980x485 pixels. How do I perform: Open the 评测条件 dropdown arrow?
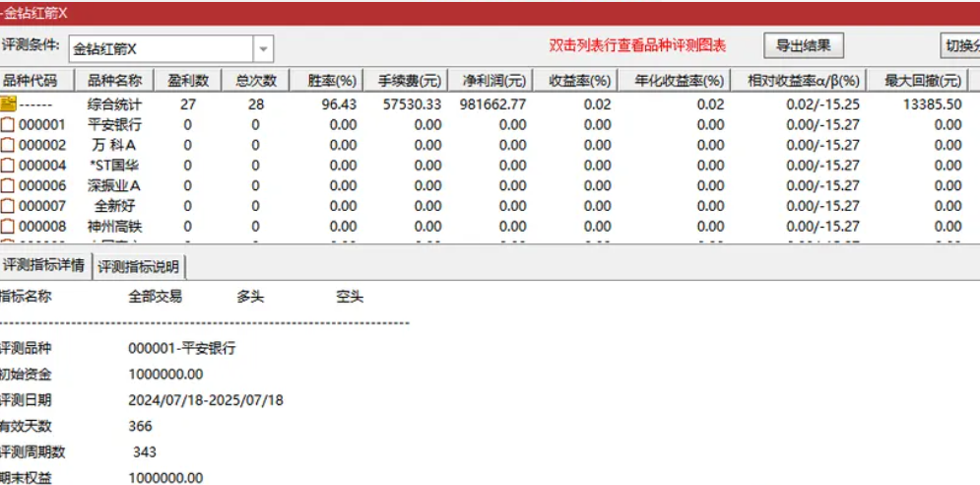(263, 48)
